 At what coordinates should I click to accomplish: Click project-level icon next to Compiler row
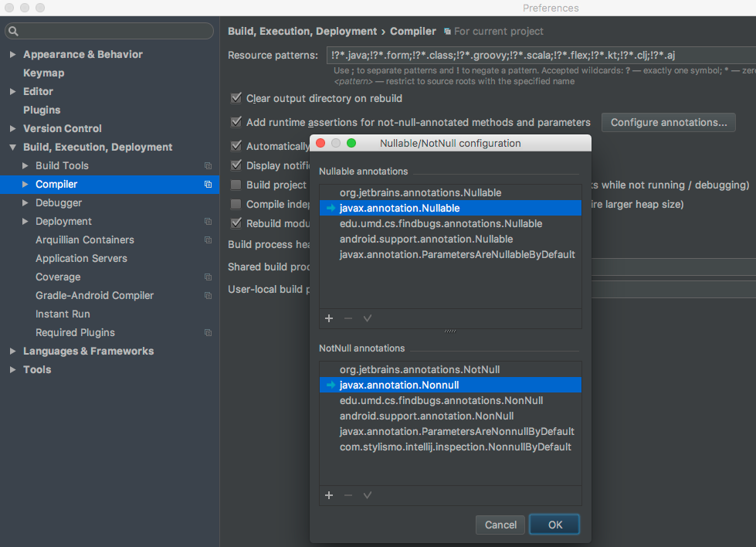(x=208, y=184)
